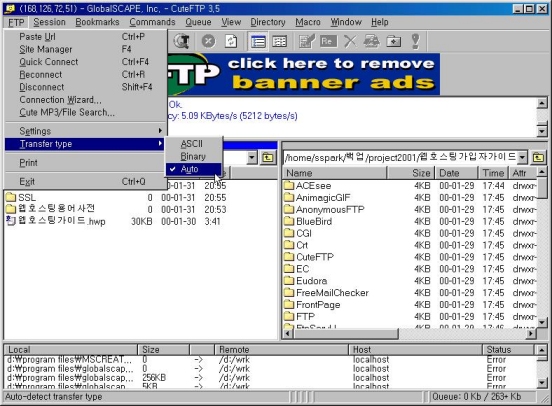Select Paste Url menu entry
This screenshot has height=406, width=552.
[x=84, y=37]
